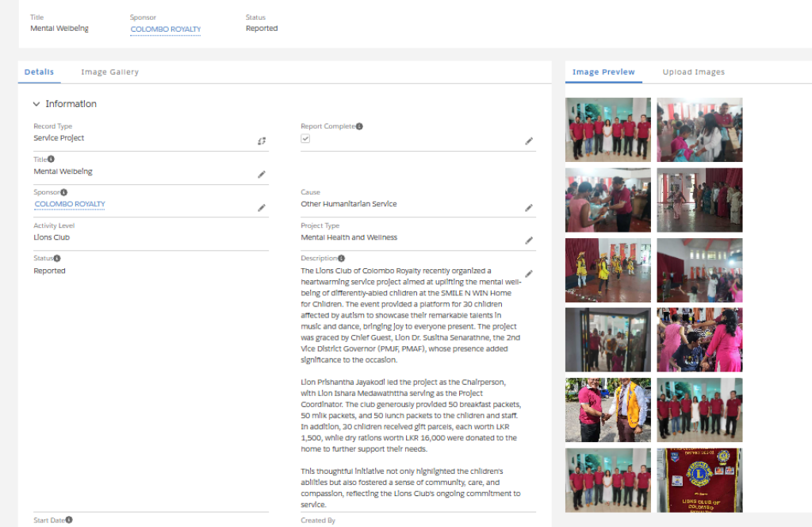
Task: Open thumbnail of man giving parcel to girl
Action: pos(608,200)
